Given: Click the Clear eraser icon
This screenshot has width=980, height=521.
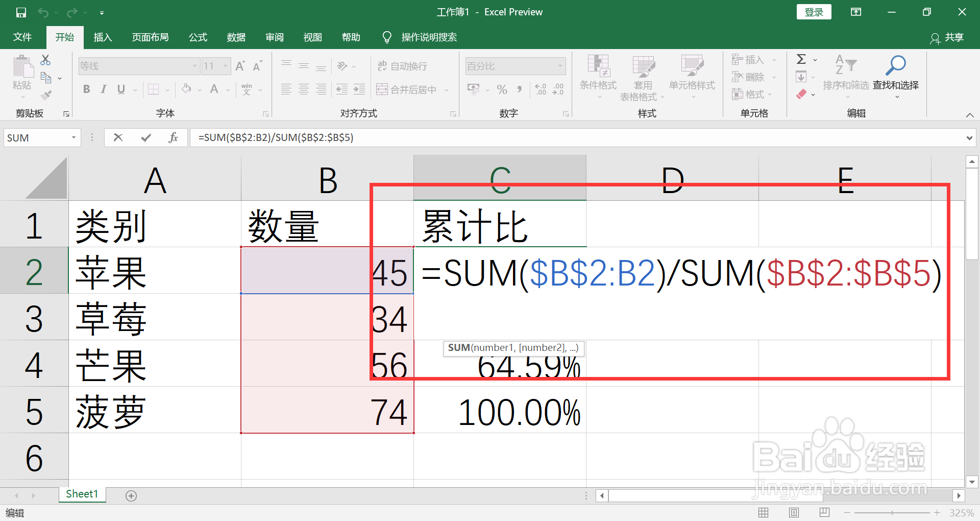Looking at the screenshot, I should [x=801, y=94].
